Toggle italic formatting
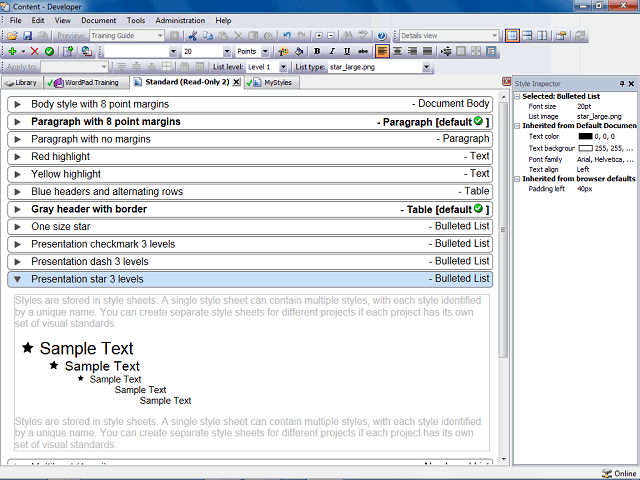The height and width of the screenshot is (480, 640). pyautogui.click(x=332, y=51)
